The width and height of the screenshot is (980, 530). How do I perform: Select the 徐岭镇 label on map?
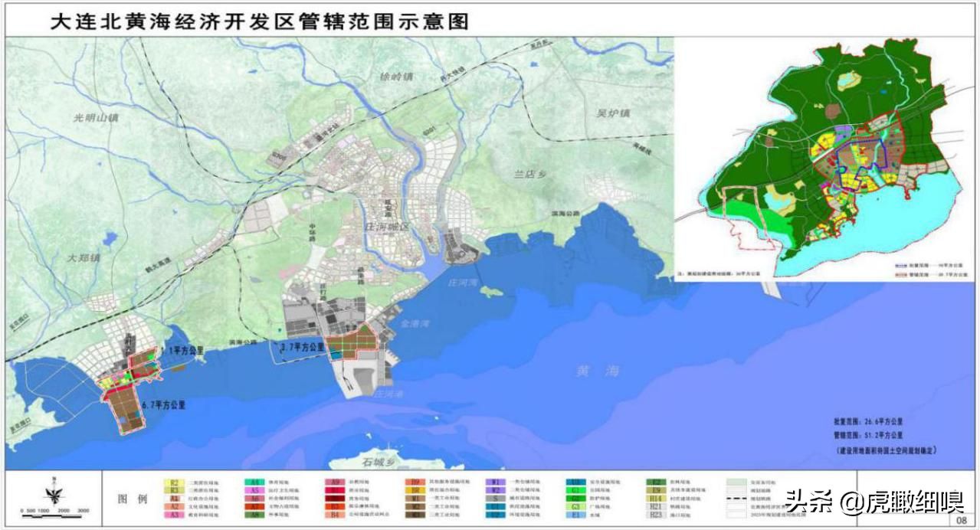(396, 77)
